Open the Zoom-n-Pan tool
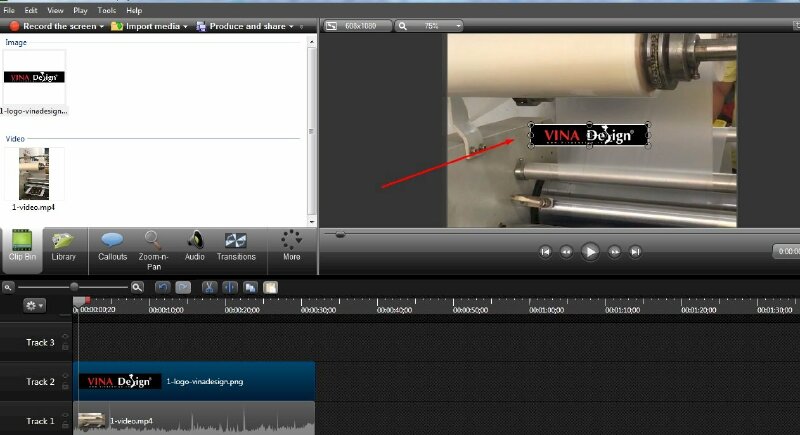Viewport: 800px width, 435px height. point(153,250)
